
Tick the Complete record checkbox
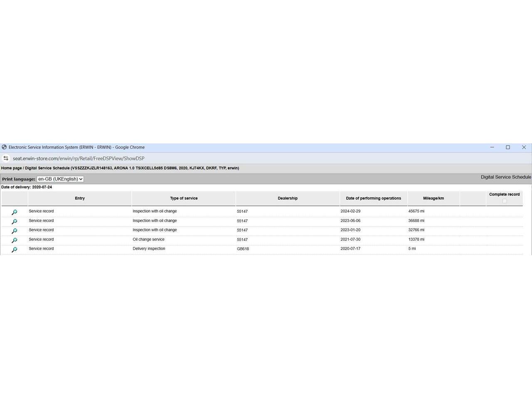[504, 201]
